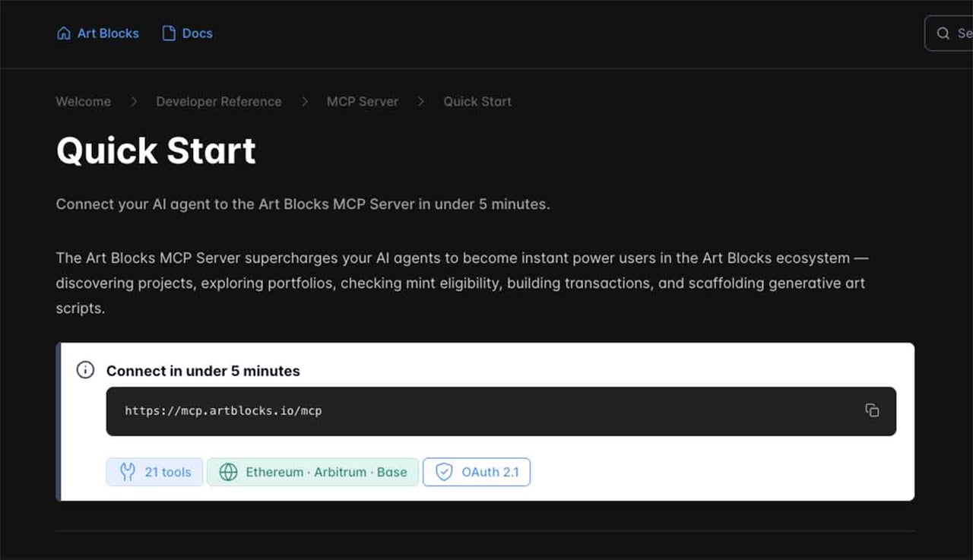Click the globe icon in networks badge

pyautogui.click(x=228, y=472)
